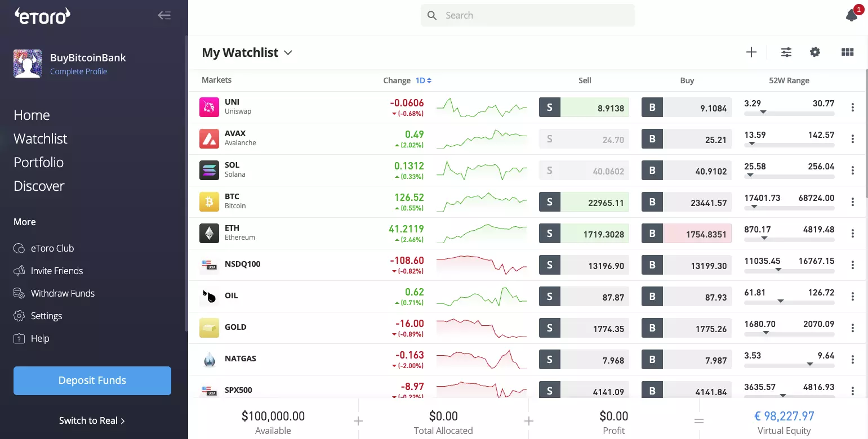This screenshot has height=439, width=868.
Task: Click the $100,000.00 Available amount
Action: (x=273, y=416)
